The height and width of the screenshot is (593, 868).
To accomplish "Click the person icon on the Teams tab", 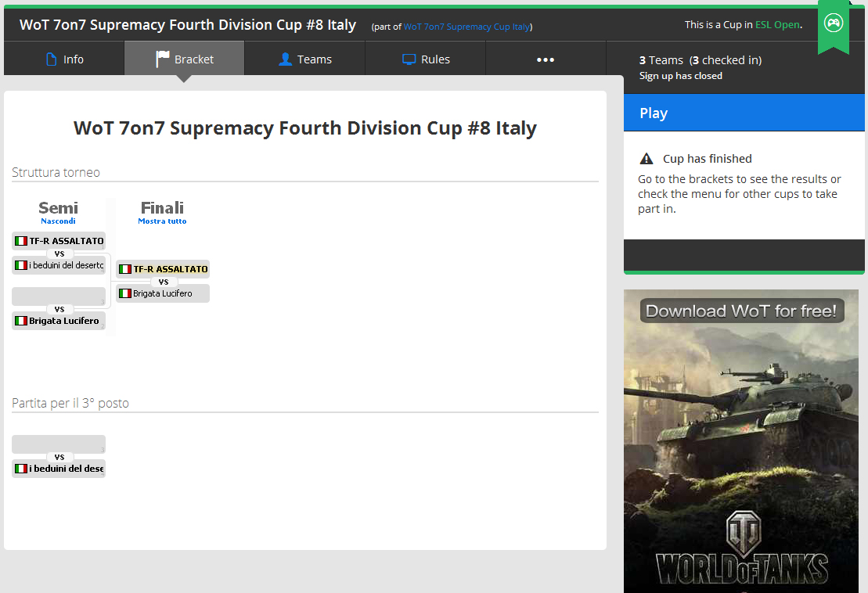I will click(x=286, y=59).
